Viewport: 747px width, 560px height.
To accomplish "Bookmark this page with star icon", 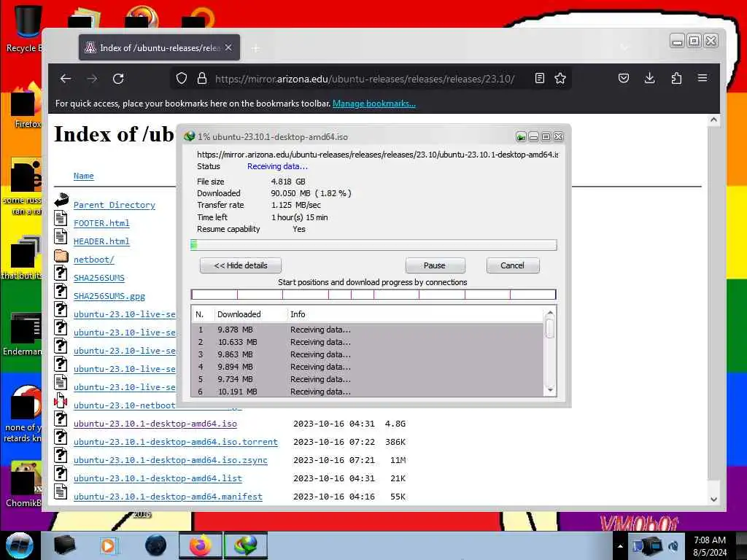I will [560, 78].
